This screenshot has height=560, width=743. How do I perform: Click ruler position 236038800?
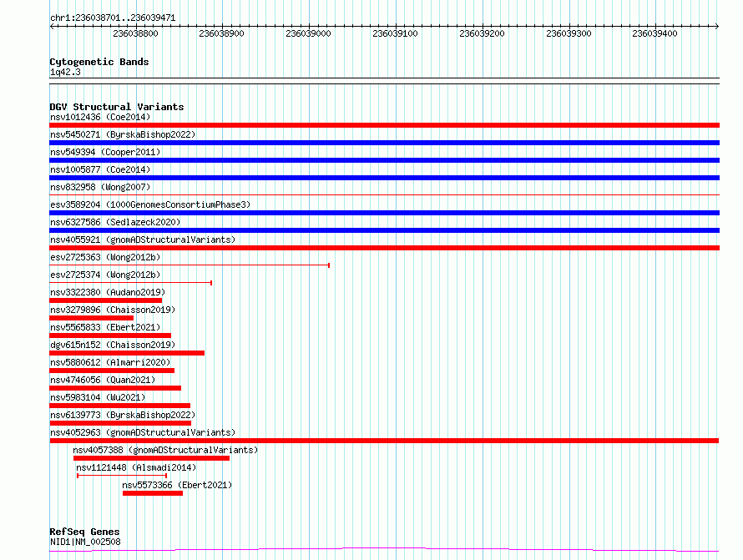point(135,33)
